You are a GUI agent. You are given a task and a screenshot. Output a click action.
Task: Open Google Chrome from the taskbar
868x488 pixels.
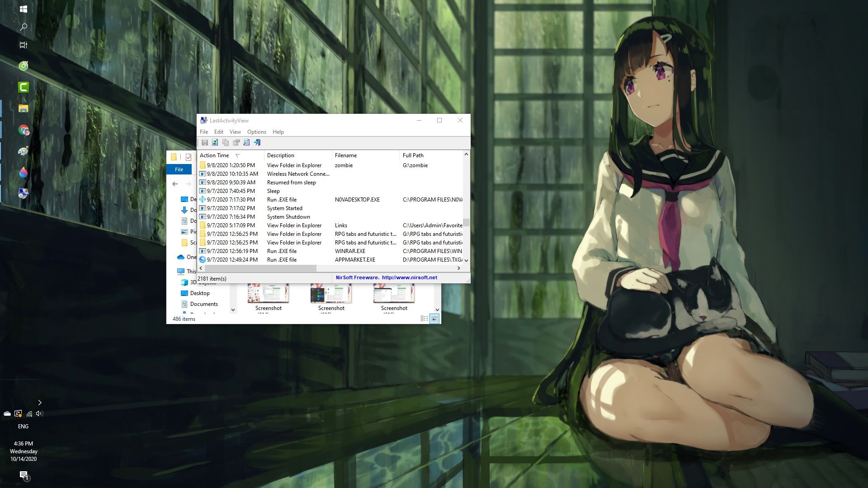[x=24, y=131]
